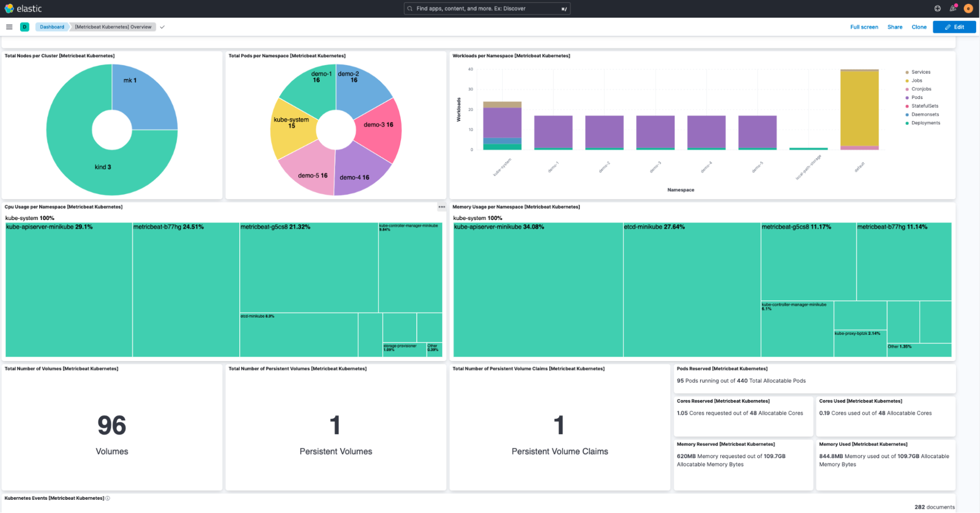Select metricbeat-b77hg 24.51% CPU treemap cell
The height and width of the screenshot is (513, 980).
186,290
